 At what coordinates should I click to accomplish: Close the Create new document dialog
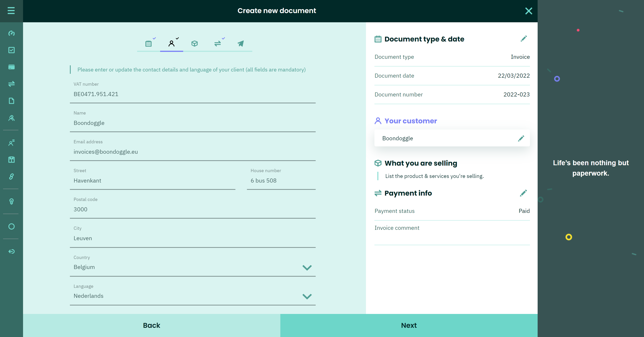529,11
